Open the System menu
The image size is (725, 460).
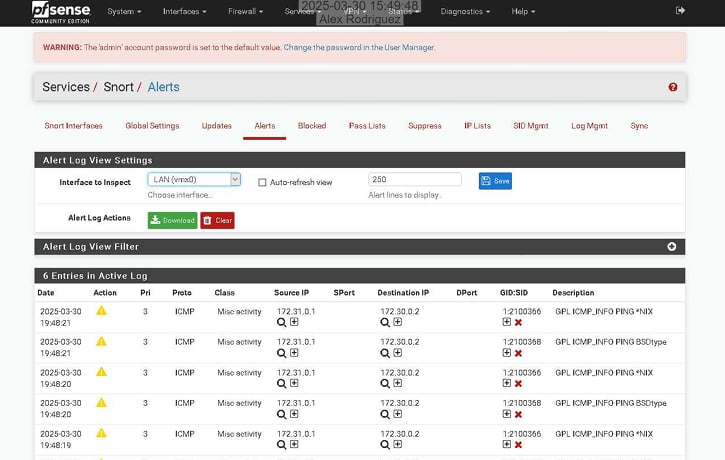[x=124, y=12]
